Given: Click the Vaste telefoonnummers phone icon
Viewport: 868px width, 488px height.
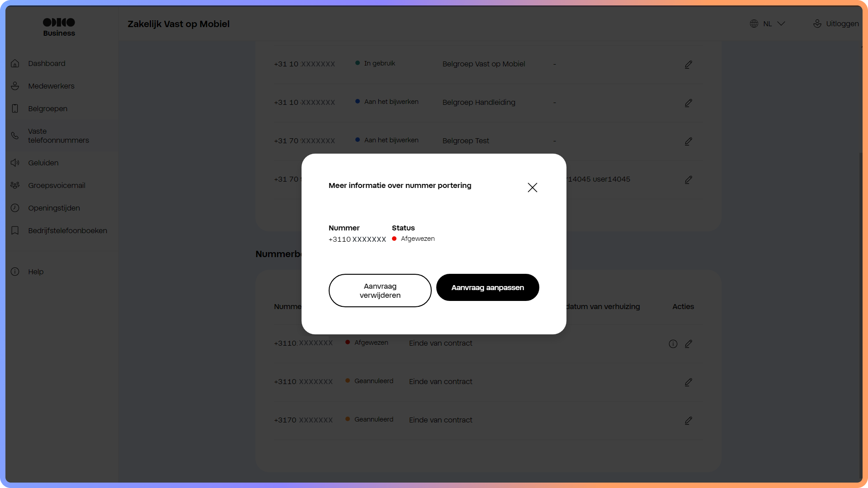Looking at the screenshot, I should click(15, 136).
